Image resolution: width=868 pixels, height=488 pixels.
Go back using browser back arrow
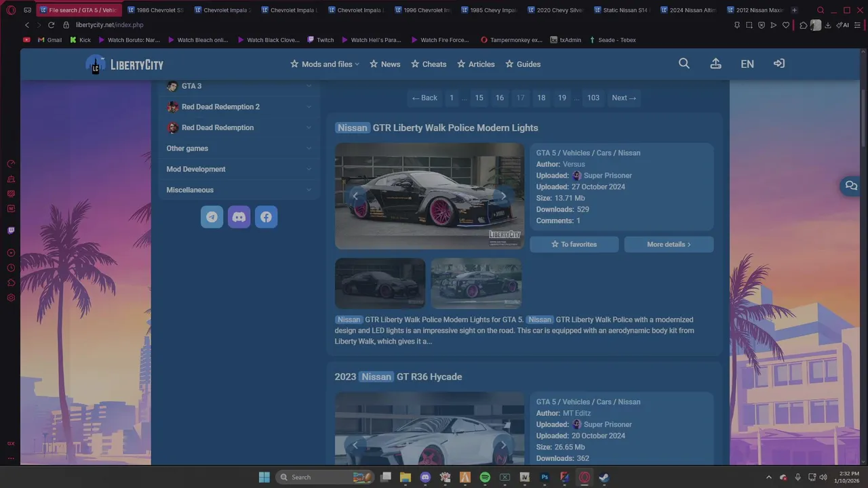click(27, 25)
